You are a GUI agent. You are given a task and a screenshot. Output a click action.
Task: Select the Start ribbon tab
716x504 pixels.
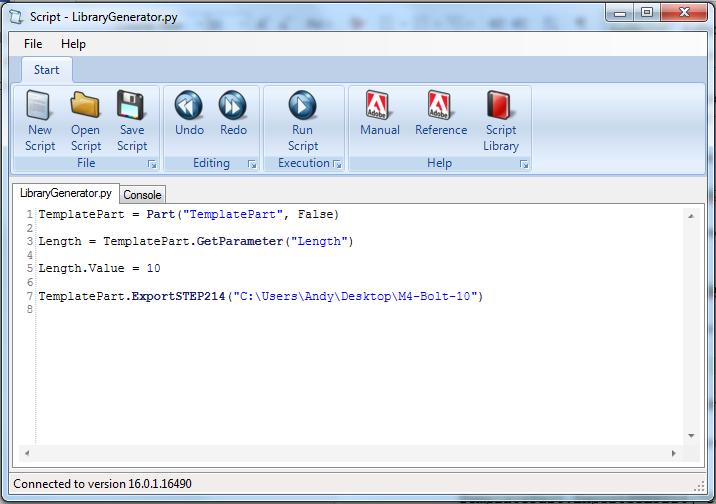click(x=47, y=70)
